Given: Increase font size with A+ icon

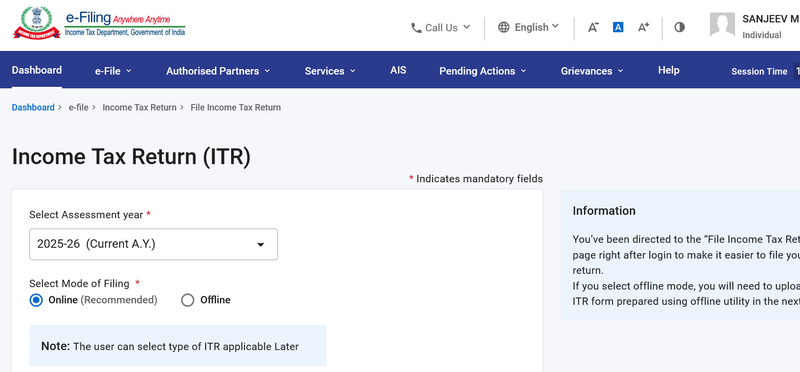Looking at the screenshot, I should tap(643, 27).
